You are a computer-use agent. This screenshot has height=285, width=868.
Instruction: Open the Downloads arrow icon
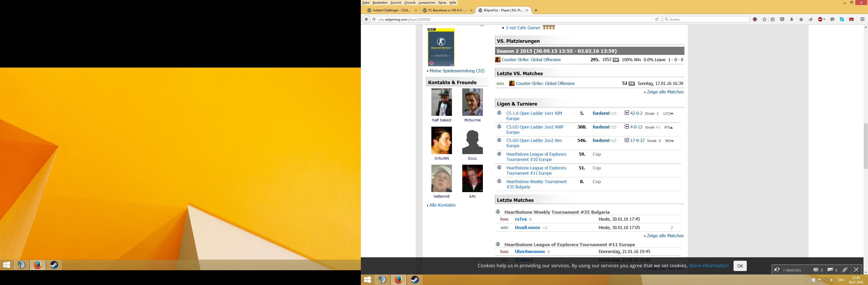[791, 20]
